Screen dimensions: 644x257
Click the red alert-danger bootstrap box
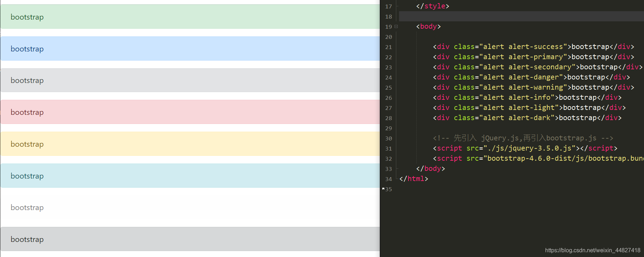190,112
